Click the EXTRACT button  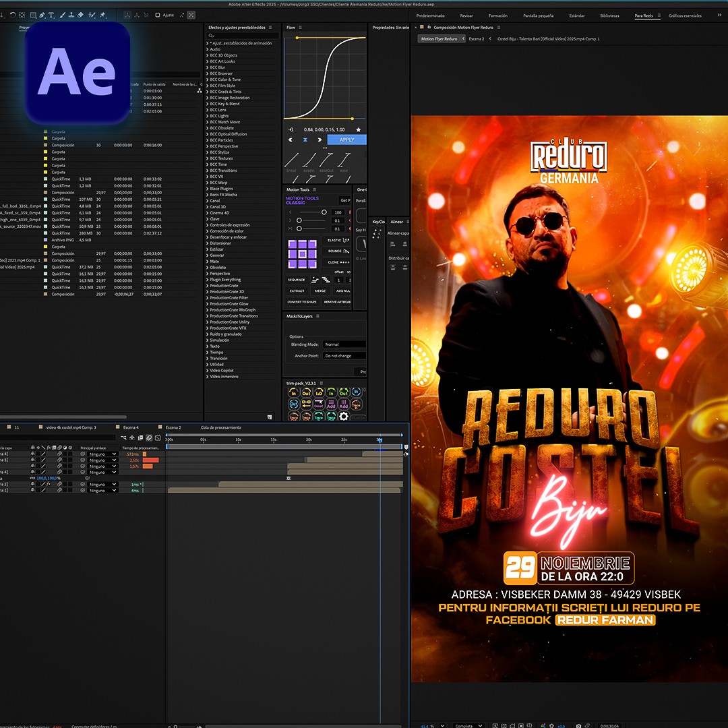pyautogui.click(x=297, y=291)
